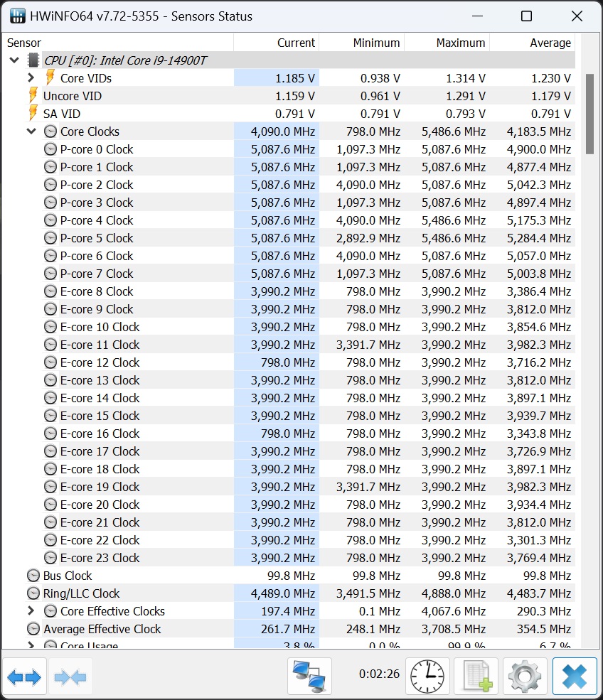Click the clock icon beside Core Clocks
603x700 pixels.
(50, 131)
